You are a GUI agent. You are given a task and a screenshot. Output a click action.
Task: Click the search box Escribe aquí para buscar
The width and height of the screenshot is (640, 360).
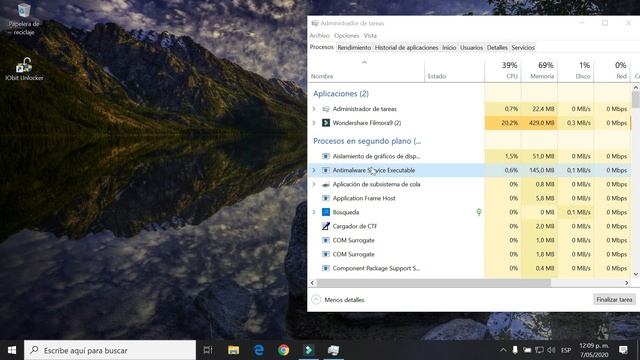point(110,350)
